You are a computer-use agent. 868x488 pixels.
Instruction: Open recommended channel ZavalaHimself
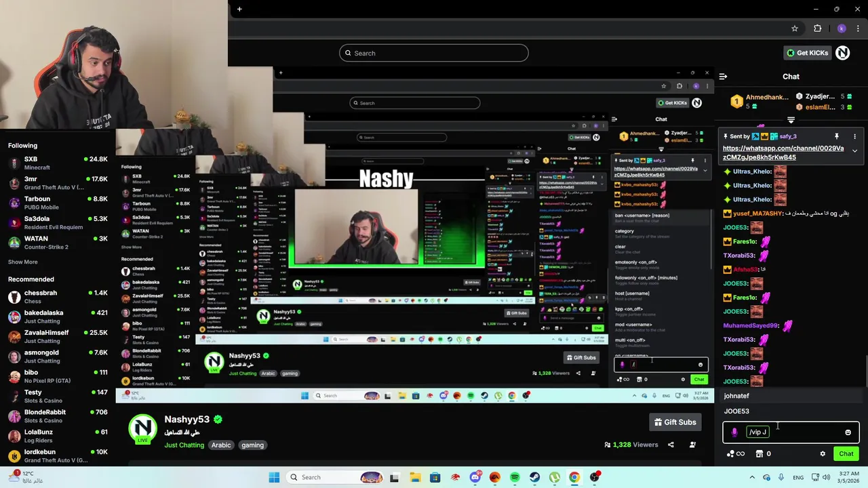(x=58, y=336)
